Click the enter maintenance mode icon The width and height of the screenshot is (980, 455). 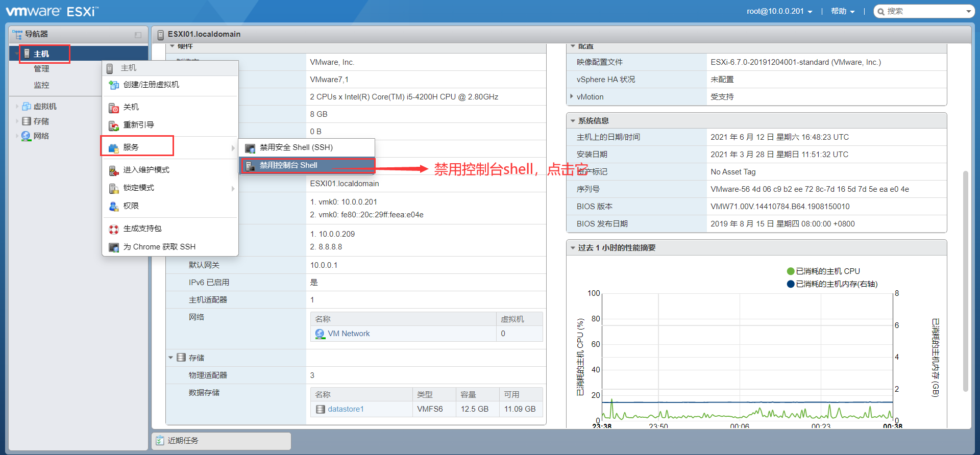114,170
